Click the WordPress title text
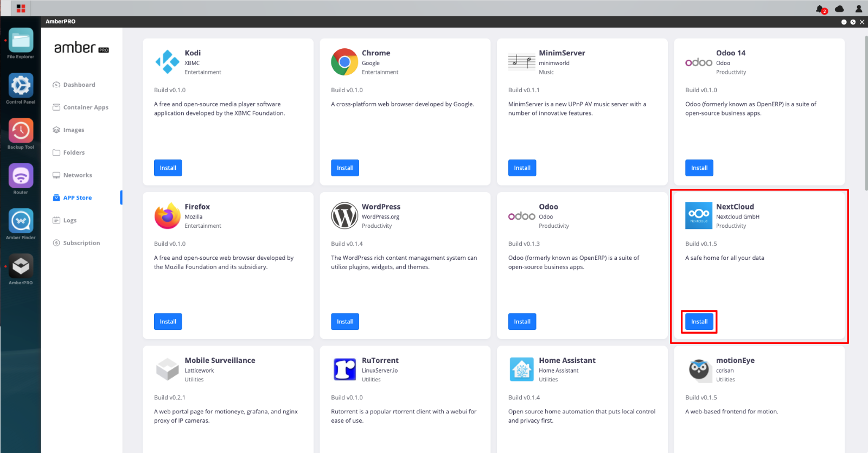868x453 pixels. click(381, 207)
